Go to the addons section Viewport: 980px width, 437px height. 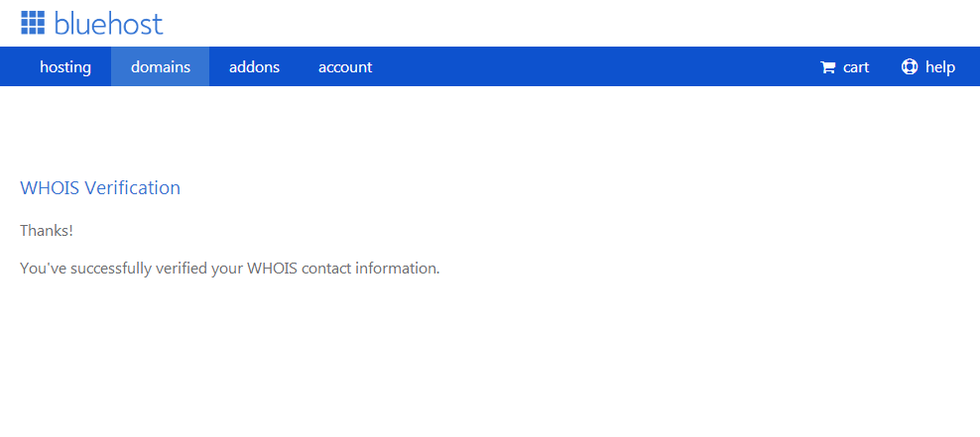(x=254, y=67)
